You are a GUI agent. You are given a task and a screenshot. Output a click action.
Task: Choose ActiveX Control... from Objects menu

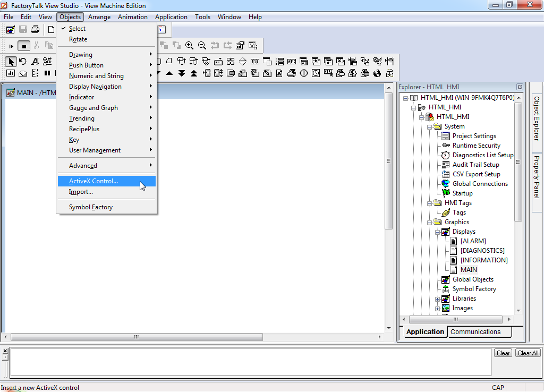pos(106,181)
